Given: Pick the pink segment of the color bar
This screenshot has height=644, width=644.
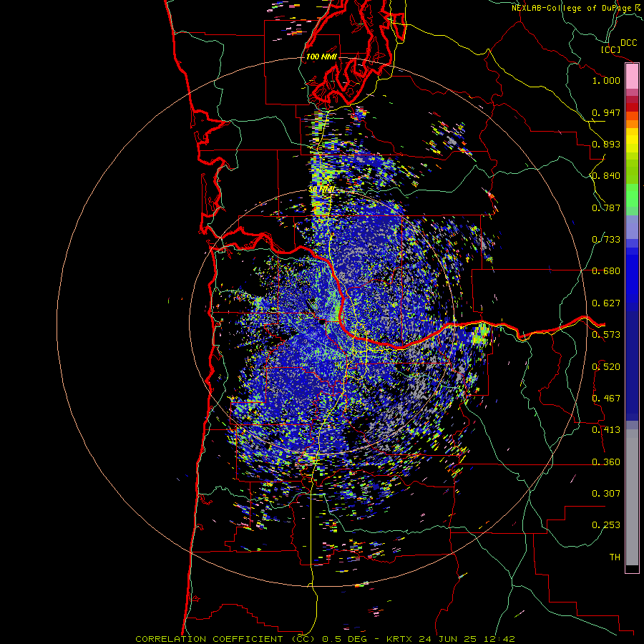Looking at the screenshot, I should click(632, 77).
